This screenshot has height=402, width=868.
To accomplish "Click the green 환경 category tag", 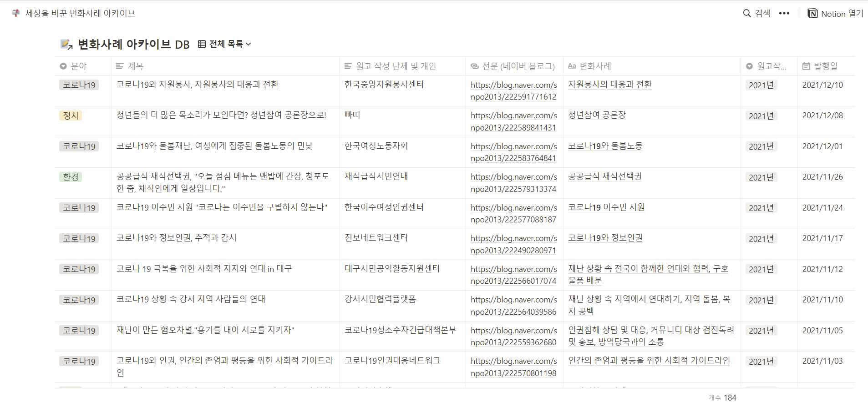I will coord(71,177).
